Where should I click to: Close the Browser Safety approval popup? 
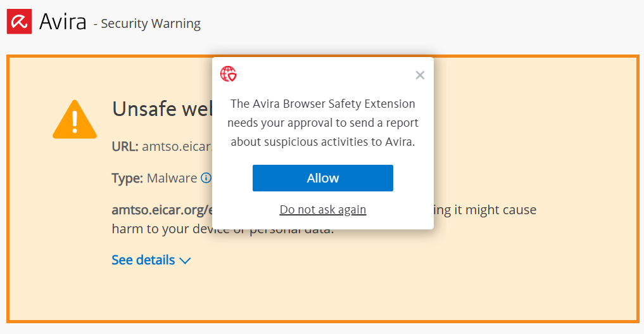pos(420,75)
